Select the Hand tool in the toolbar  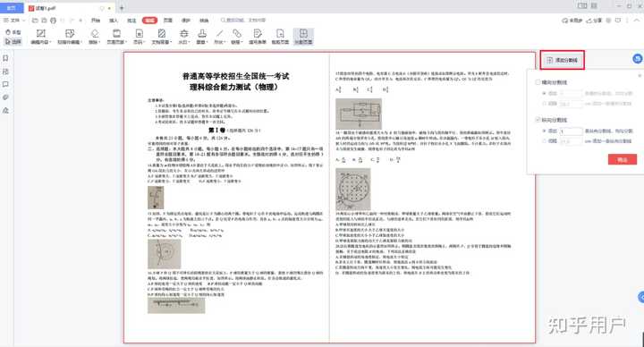click(13, 32)
